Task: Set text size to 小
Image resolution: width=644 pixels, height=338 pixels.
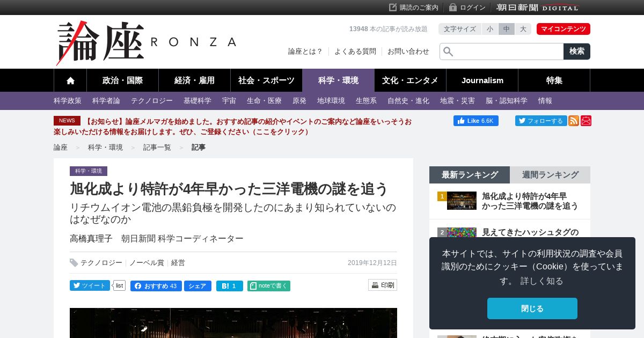Action: 490,29
